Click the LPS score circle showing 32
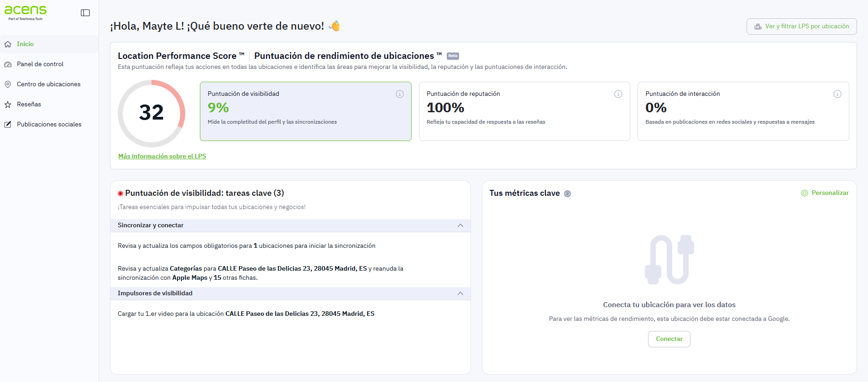Image resolution: width=868 pixels, height=382 pixels. tap(152, 113)
